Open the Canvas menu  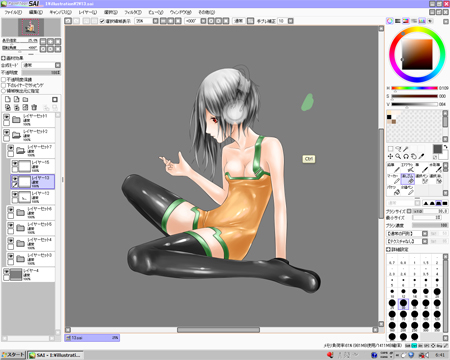pyautogui.click(x=60, y=12)
